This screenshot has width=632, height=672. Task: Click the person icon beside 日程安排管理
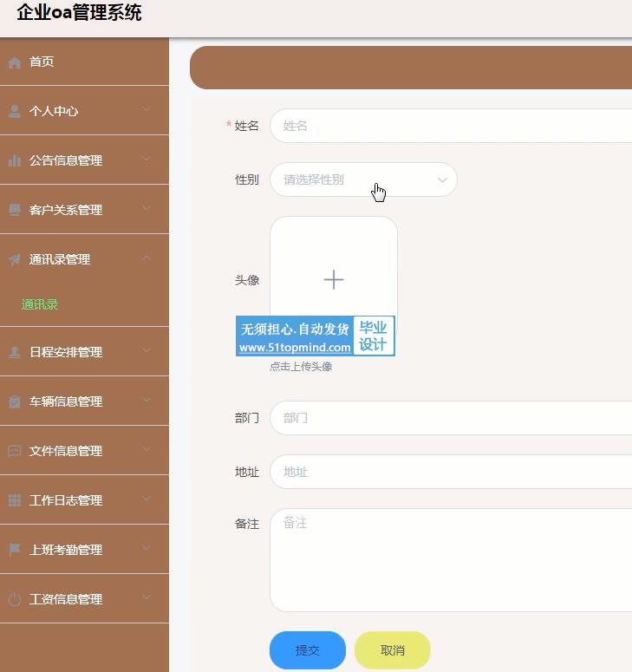tap(14, 352)
